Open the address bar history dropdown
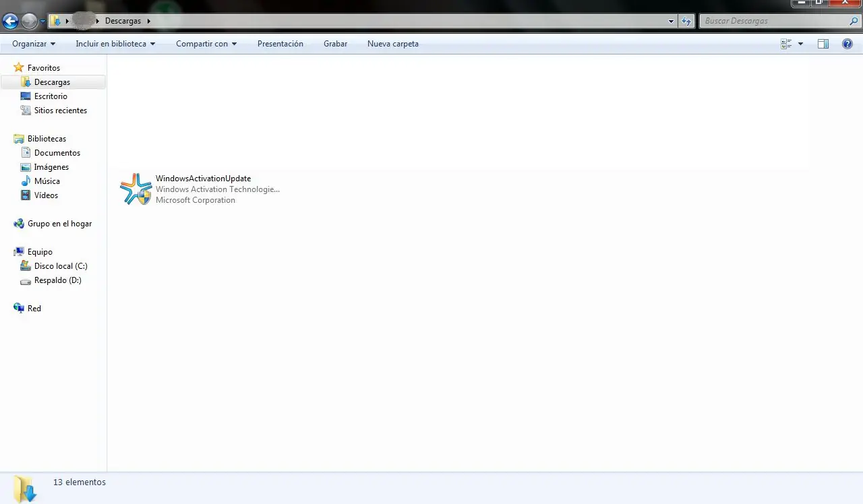Image resolution: width=863 pixels, height=504 pixels. (x=671, y=22)
